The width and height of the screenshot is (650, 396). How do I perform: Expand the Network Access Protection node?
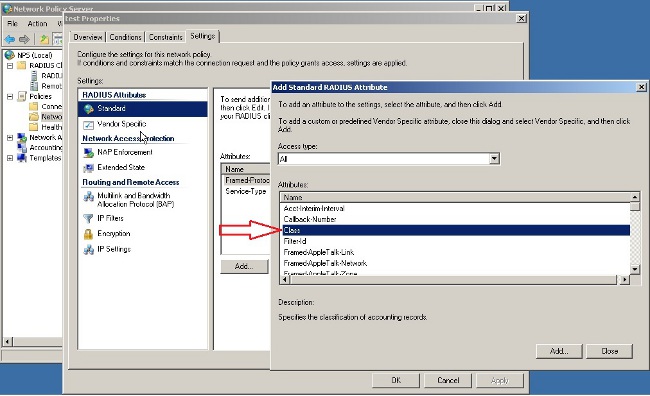(x=10, y=138)
